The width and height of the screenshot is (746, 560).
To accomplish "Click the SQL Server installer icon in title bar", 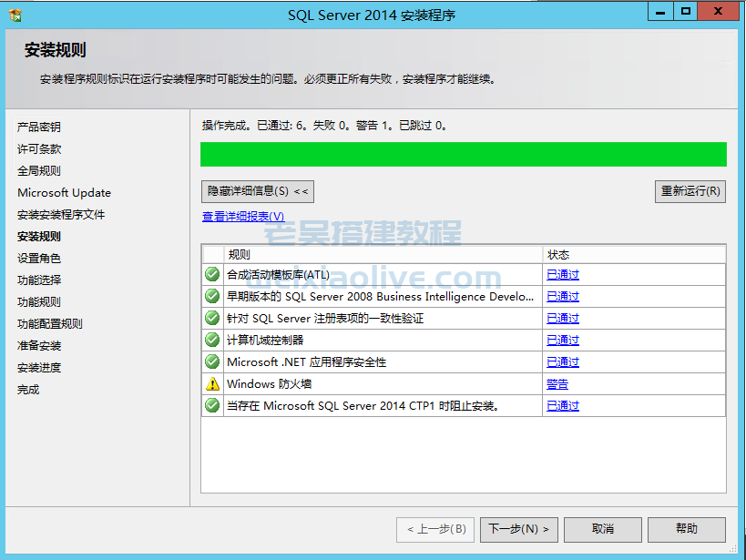I will tap(15, 14).
